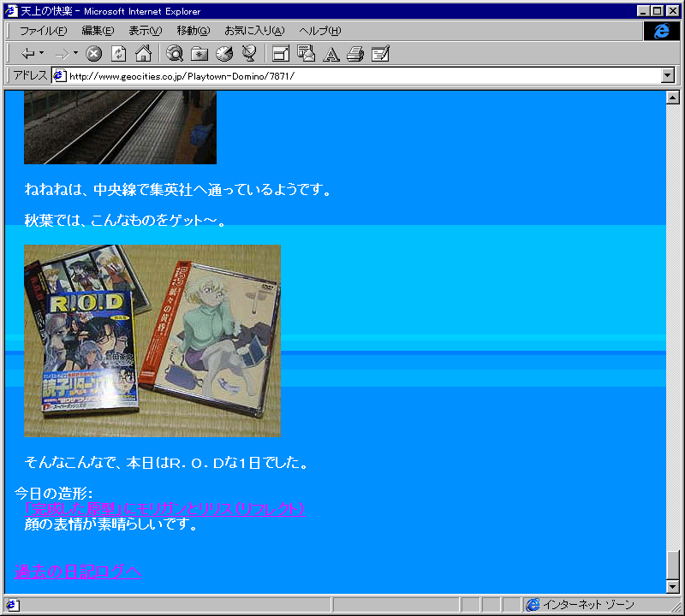
Task: Open the ファイル(F) menu
Action: tap(44, 31)
